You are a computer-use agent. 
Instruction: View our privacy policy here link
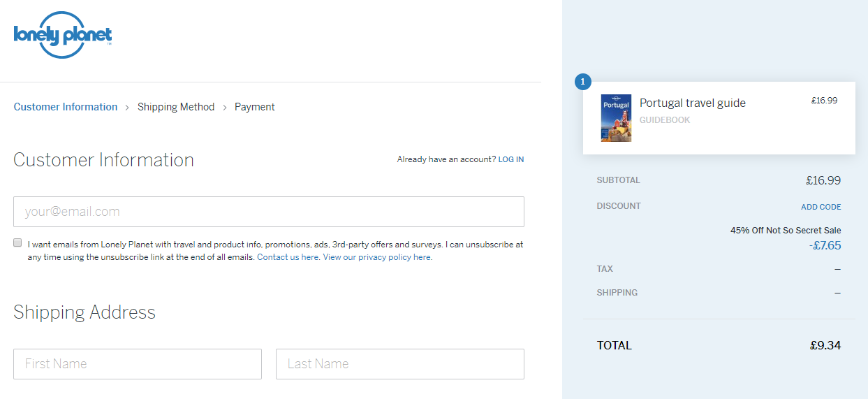(x=376, y=257)
